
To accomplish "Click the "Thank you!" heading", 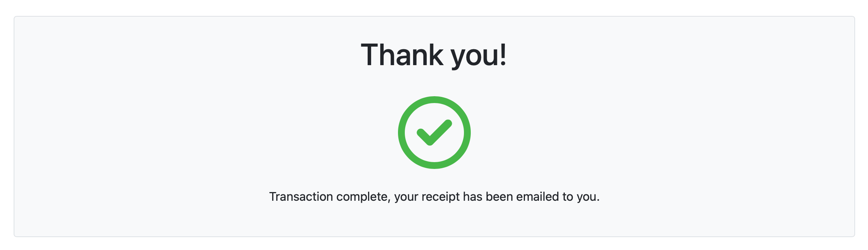I will 434,55.
